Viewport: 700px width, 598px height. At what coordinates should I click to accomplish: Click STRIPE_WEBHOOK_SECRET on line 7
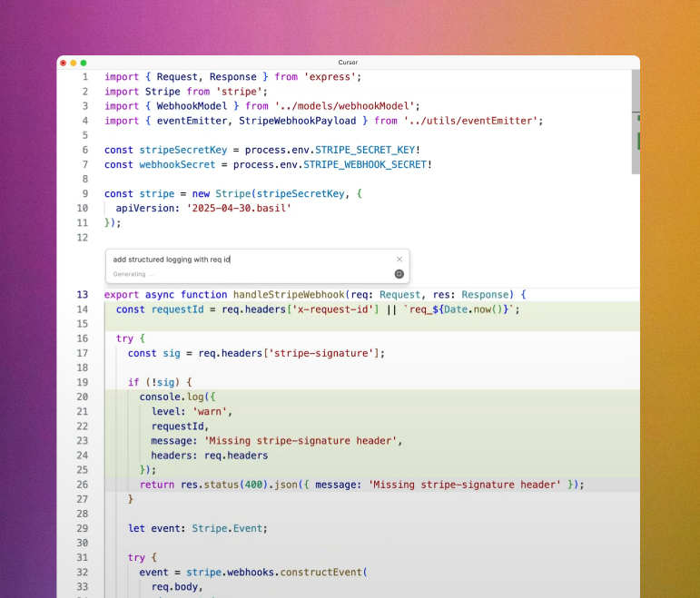[x=365, y=164]
